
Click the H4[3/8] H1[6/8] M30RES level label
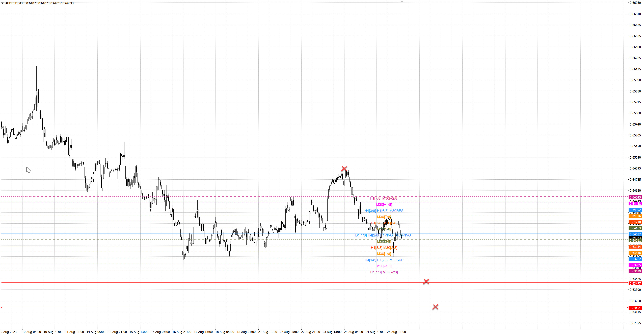(384, 211)
